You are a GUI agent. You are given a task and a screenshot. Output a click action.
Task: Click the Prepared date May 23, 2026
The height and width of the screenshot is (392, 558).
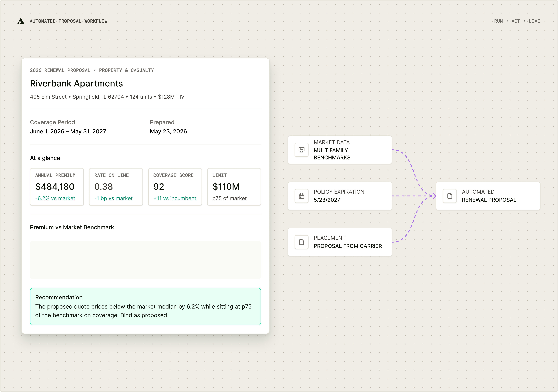168,131
